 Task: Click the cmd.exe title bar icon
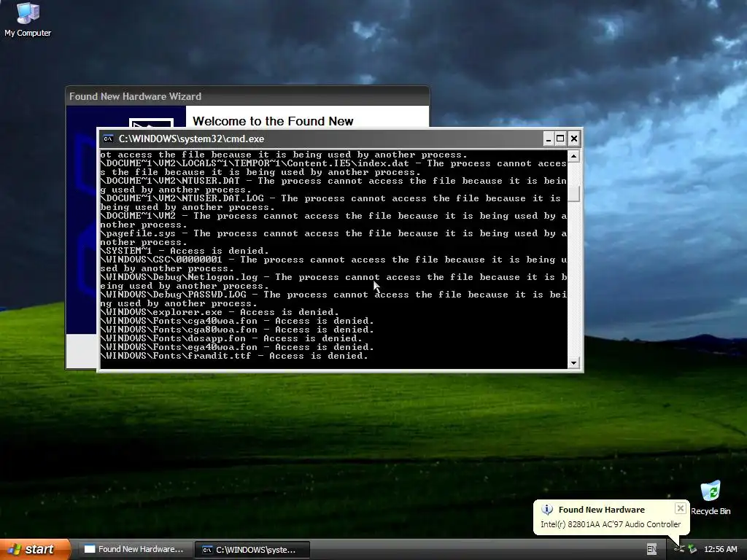[x=108, y=139]
